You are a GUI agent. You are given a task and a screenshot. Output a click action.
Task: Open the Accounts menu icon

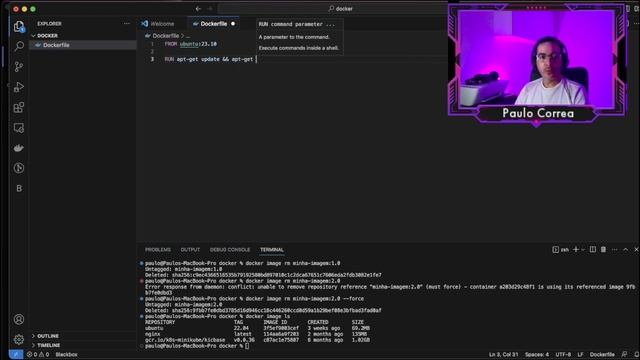pyautogui.click(x=19, y=319)
